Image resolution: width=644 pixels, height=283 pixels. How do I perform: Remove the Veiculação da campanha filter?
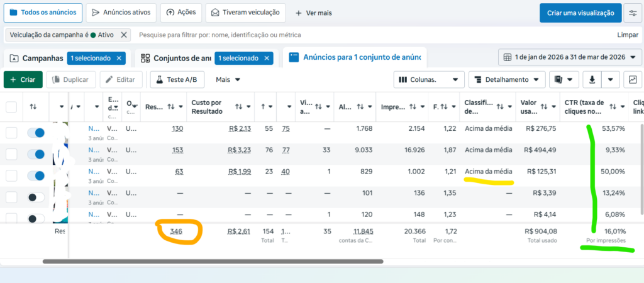click(124, 35)
